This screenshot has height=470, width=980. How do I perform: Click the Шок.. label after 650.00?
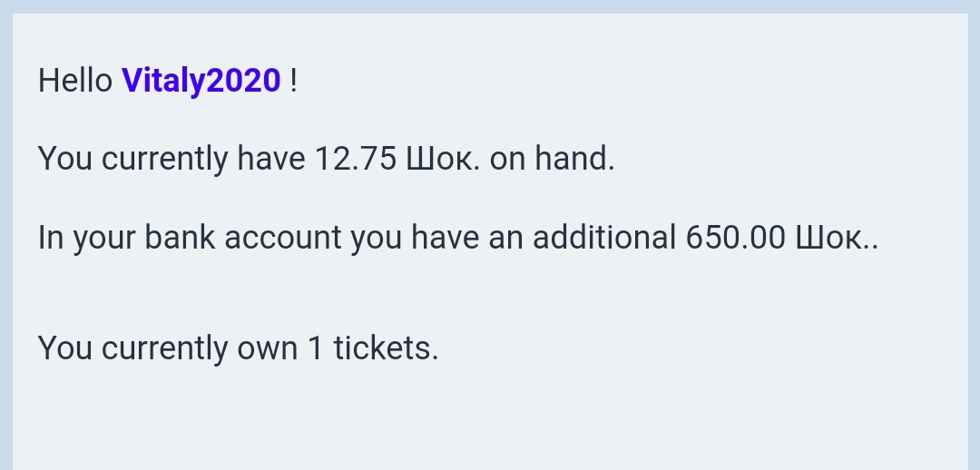tap(837, 238)
